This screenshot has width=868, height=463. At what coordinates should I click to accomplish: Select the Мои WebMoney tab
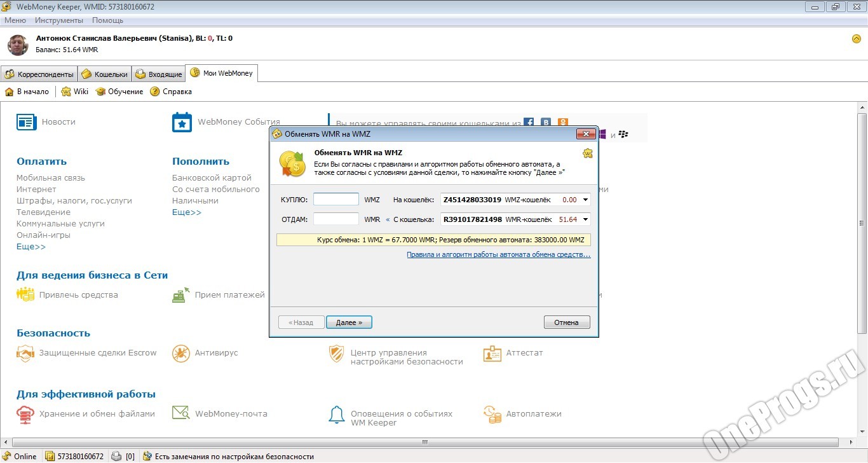(x=221, y=73)
